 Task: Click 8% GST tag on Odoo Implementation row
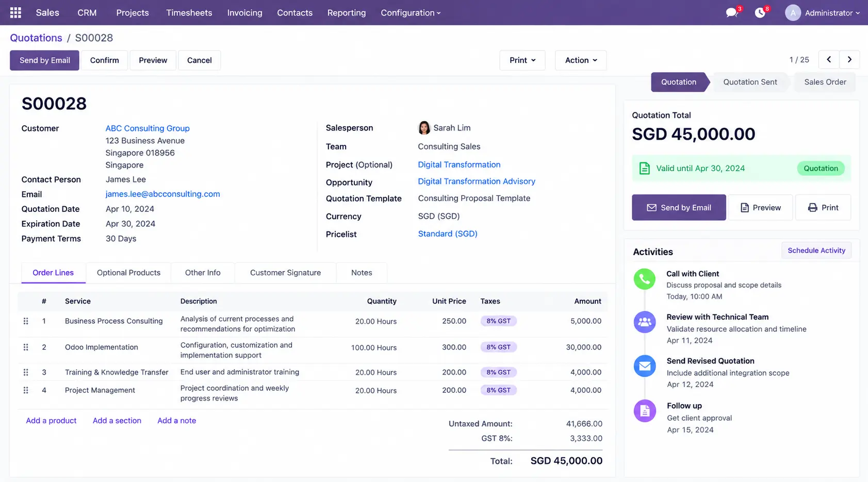point(498,347)
